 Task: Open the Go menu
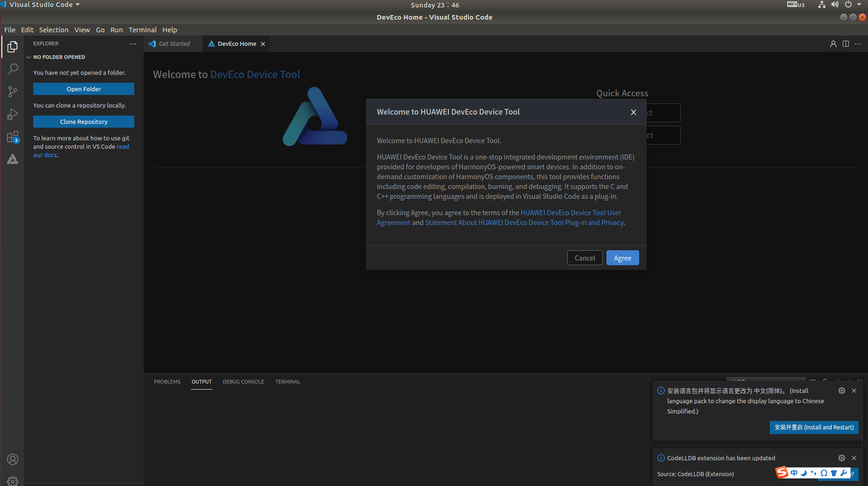click(100, 30)
